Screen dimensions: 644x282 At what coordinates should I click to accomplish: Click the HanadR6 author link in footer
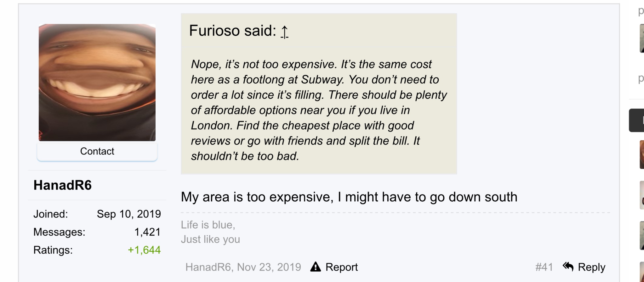[208, 267]
